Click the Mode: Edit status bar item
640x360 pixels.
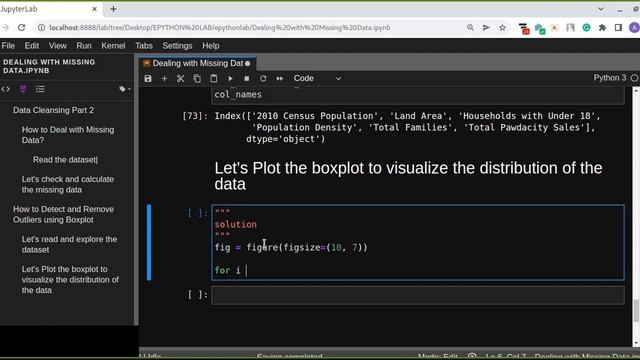pyautogui.click(x=438, y=356)
